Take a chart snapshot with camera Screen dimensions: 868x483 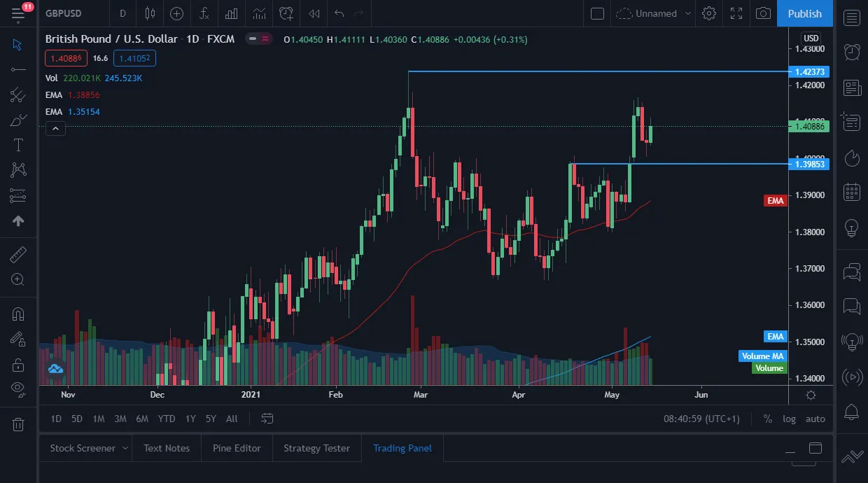(x=764, y=13)
